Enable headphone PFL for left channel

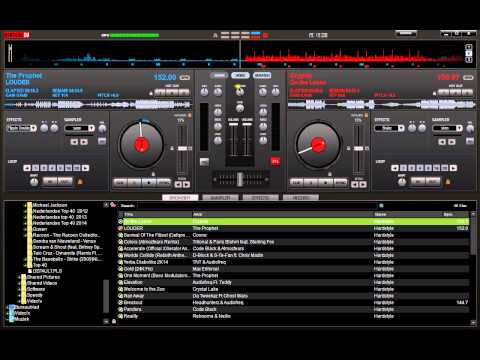coord(204,162)
